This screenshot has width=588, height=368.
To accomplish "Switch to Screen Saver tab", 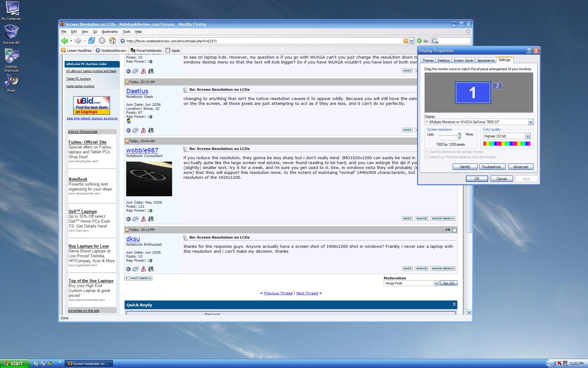I will coord(463,60).
